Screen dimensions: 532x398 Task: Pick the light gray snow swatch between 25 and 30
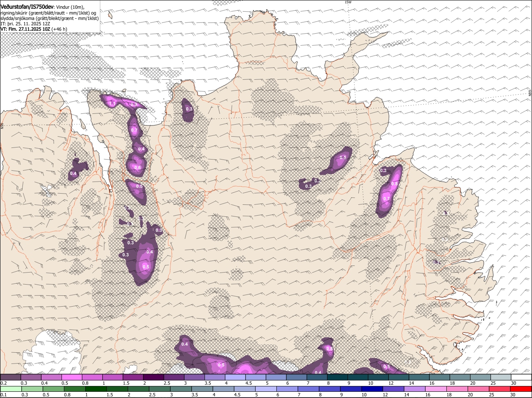point(500,377)
